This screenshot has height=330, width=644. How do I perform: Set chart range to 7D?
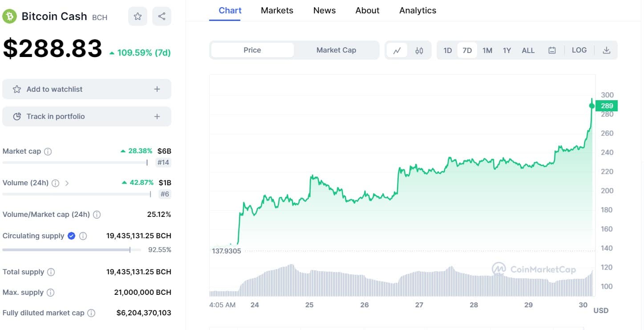(x=467, y=50)
